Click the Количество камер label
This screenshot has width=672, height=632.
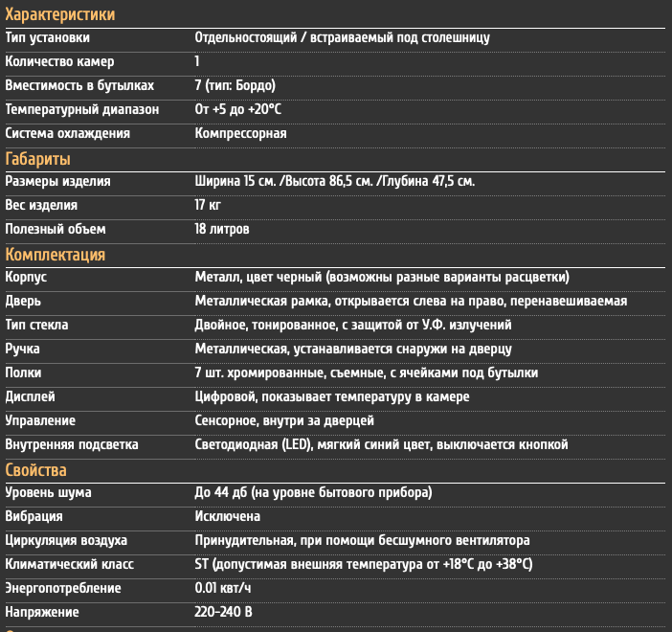59,61
